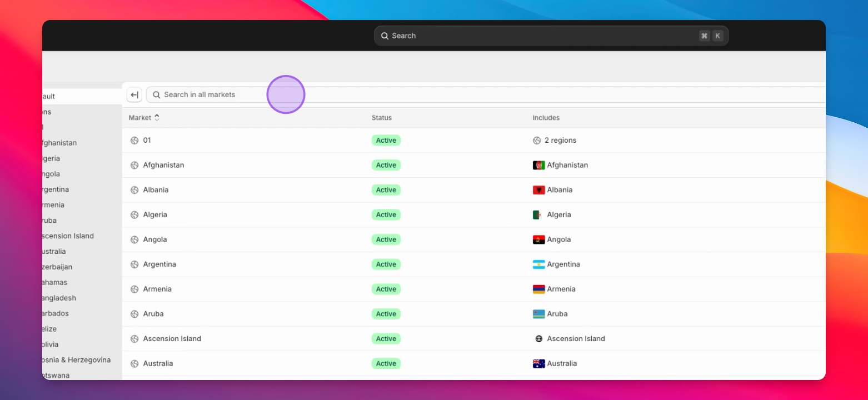
Task: Click the Active status badge in the Albania row
Action: (x=386, y=190)
